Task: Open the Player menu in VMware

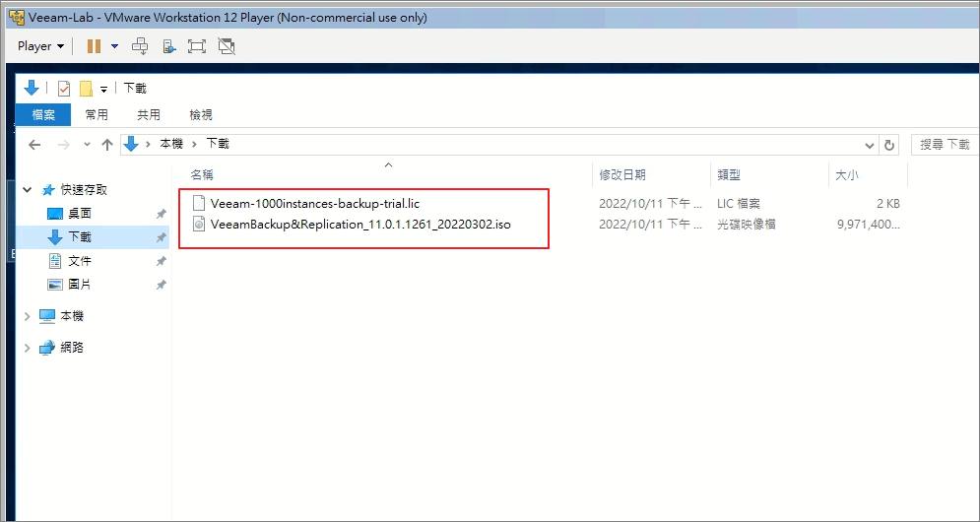Action: tap(40, 46)
